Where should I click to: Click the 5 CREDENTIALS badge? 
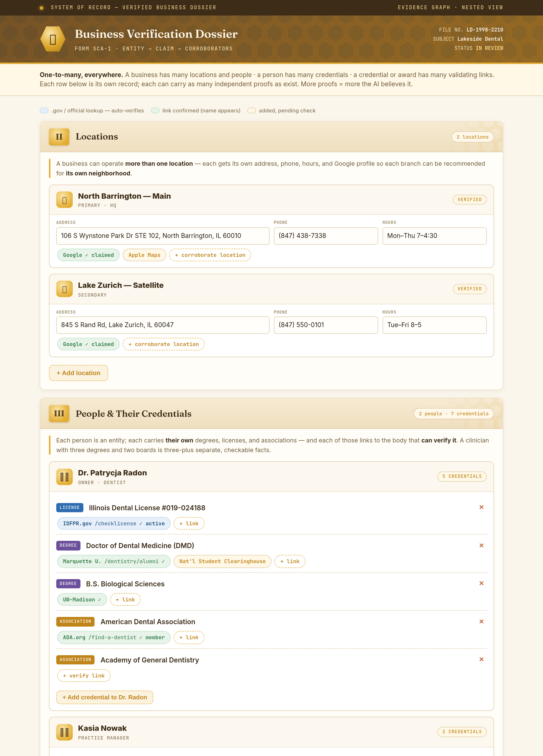[x=462, y=476]
